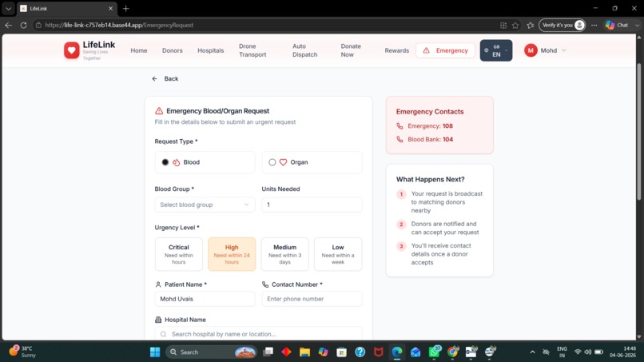This screenshot has width=644, height=362.
Task: Select the Organ request type radio
Action: [272, 162]
